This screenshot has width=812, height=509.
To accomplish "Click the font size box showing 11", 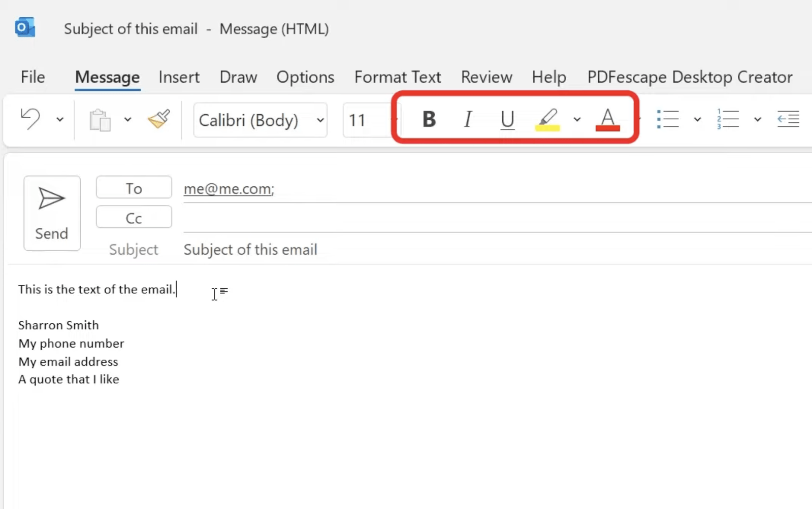I will coord(368,120).
